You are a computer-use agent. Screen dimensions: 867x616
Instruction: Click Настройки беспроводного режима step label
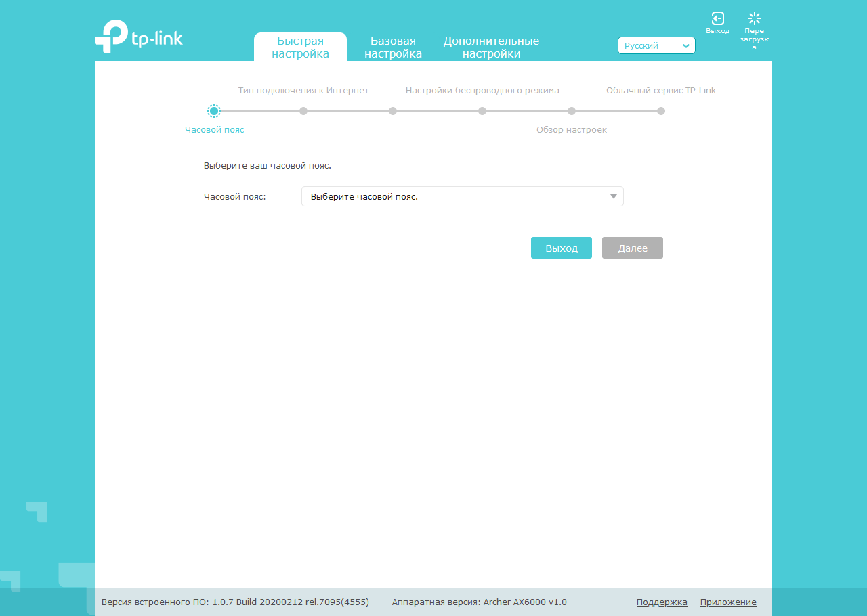coord(482,90)
